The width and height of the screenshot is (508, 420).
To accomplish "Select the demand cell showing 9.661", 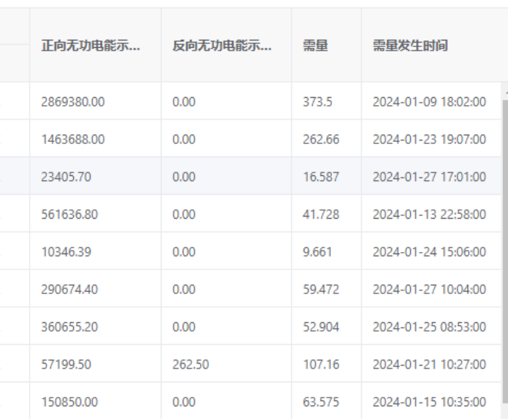I will pos(317,252).
